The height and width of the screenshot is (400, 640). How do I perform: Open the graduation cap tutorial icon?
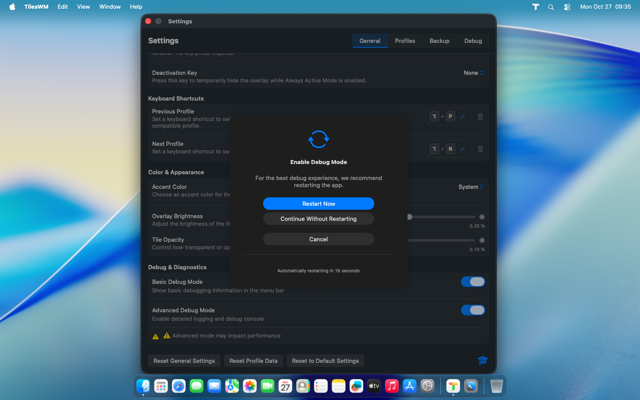click(482, 360)
